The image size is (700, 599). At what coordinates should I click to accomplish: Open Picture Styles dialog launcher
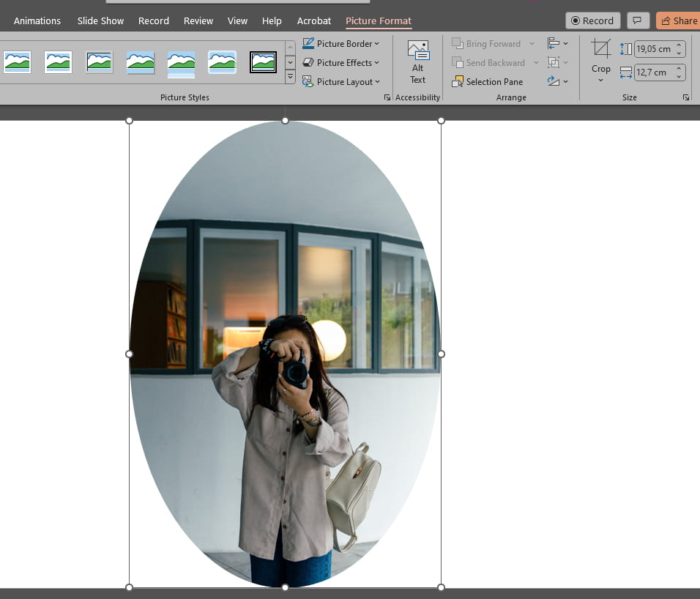(387, 97)
